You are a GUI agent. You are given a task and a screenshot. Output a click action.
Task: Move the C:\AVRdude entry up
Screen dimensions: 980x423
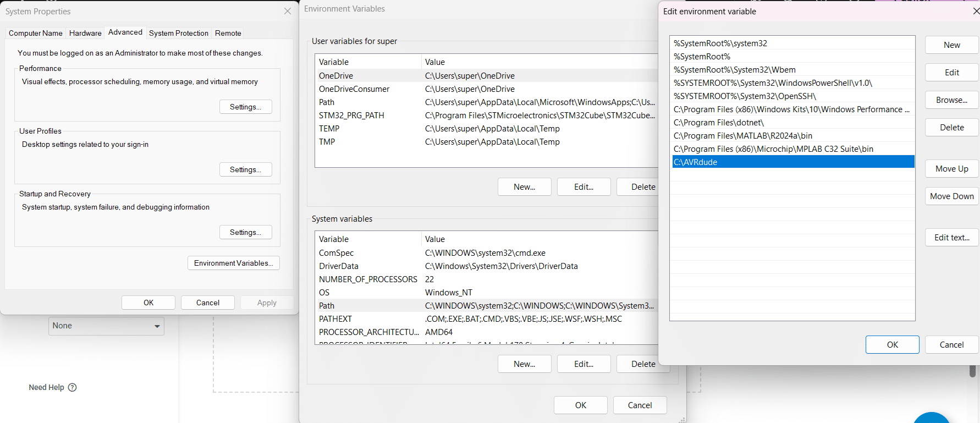coord(952,169)
